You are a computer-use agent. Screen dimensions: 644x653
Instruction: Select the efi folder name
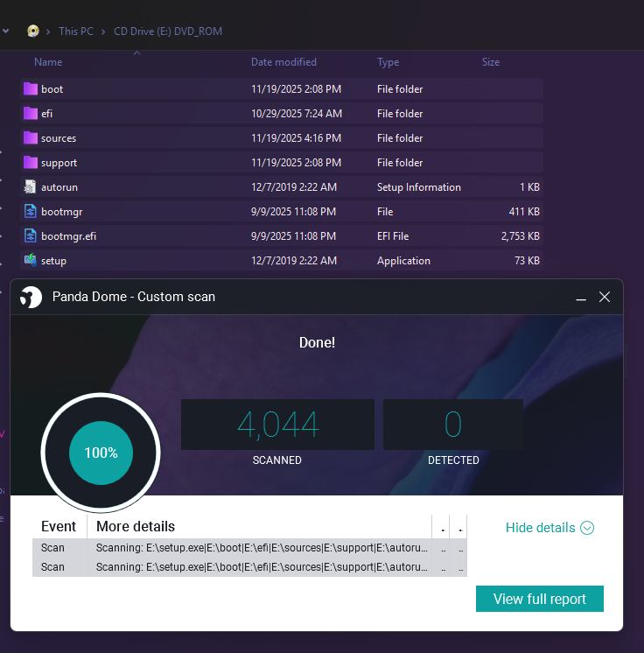click(x=46, y=114)
